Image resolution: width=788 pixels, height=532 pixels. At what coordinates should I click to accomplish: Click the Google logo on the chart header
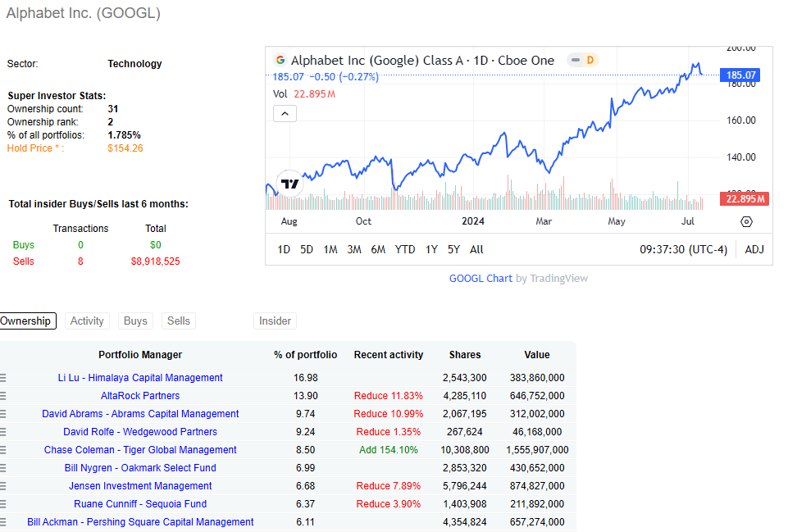click(280, 59)
